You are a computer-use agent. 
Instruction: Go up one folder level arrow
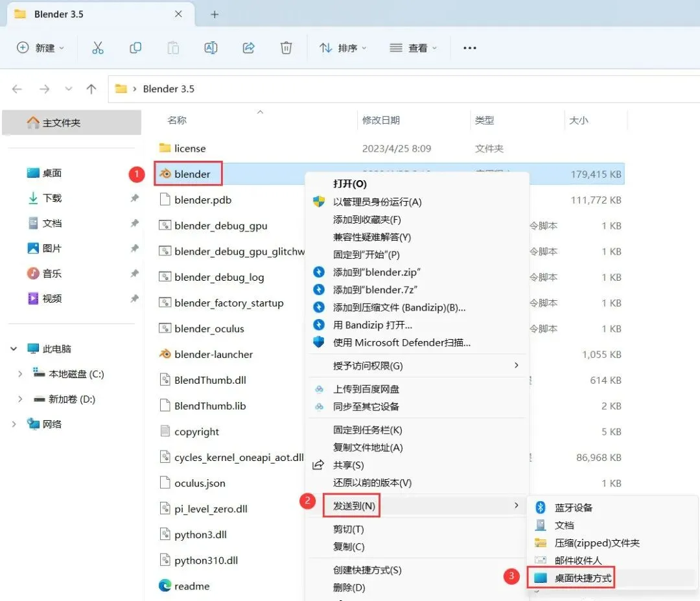click(91, 89)
